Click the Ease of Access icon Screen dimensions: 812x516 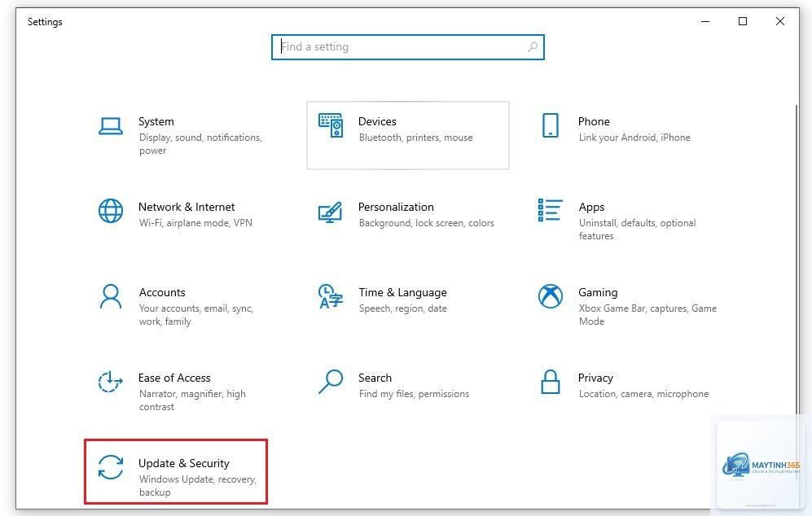coord(110,382)
